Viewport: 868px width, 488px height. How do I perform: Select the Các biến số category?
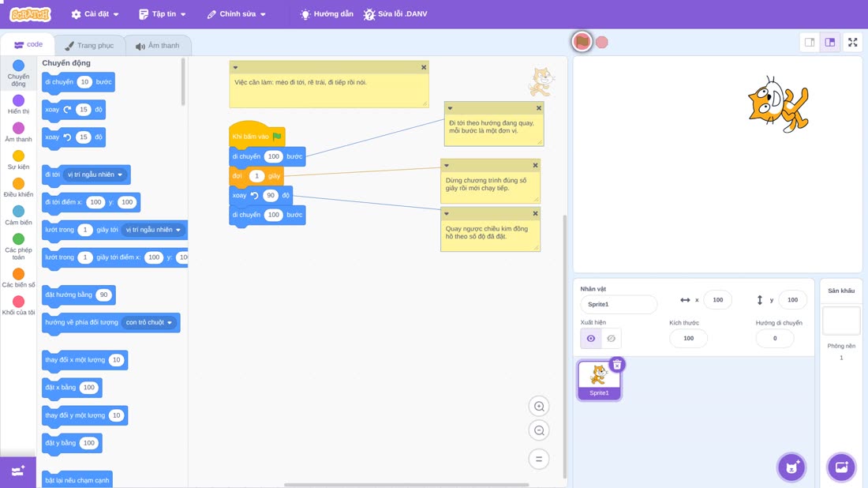point(18,277)
